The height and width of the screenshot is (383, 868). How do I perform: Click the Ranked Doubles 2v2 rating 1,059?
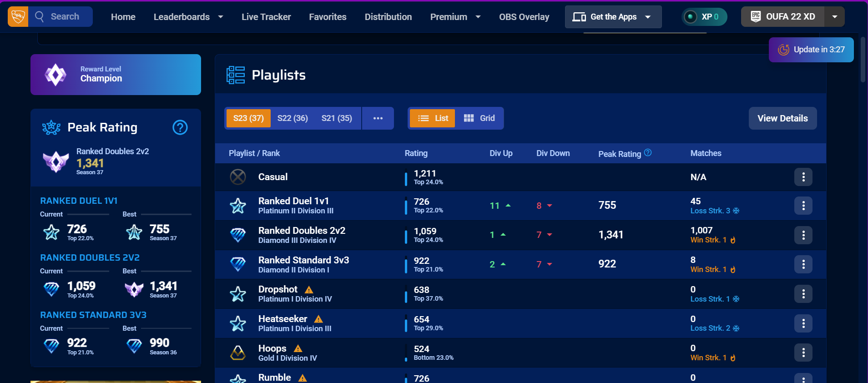[425, 231]
